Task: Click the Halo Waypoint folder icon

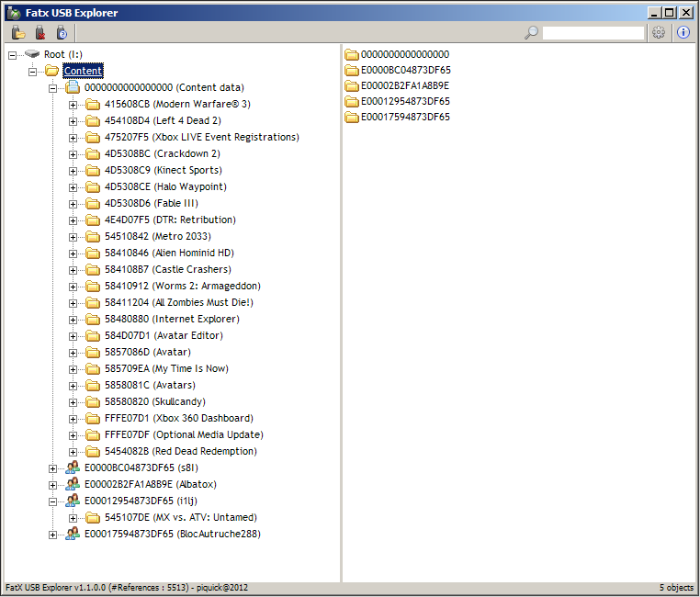Action: coord(93,187)
